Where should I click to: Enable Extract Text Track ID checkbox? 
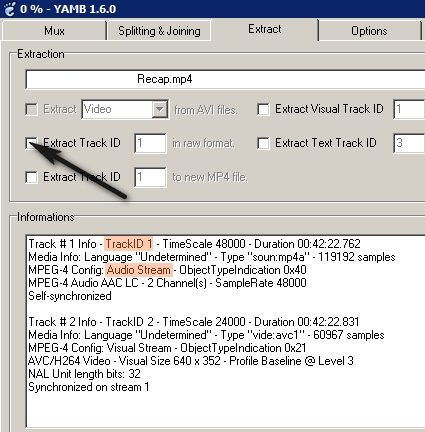tap(263, 143)
